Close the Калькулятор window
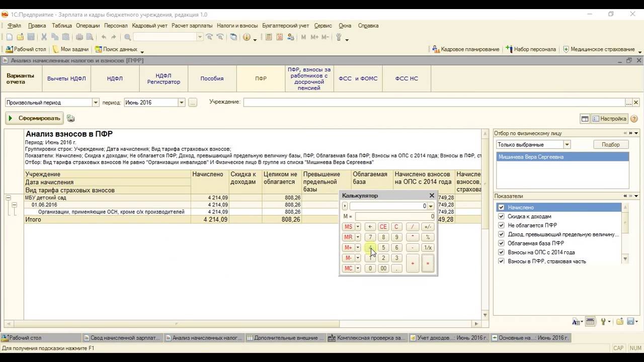644x362 pixels. pos(432,196)
